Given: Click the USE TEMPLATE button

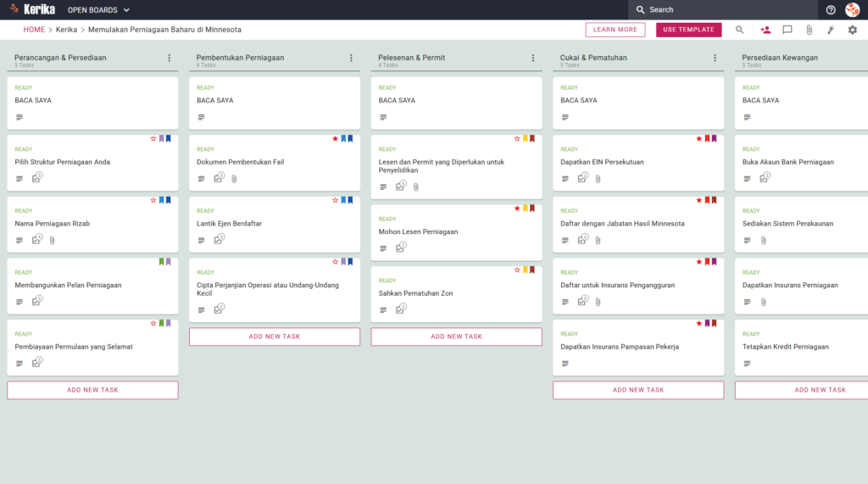Looking at the screenshot, I should pos(688,30).
